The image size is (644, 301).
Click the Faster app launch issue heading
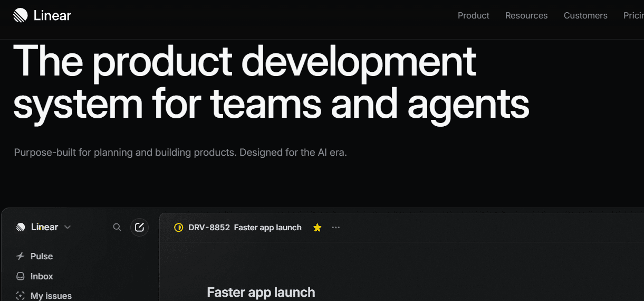[261, 292]
